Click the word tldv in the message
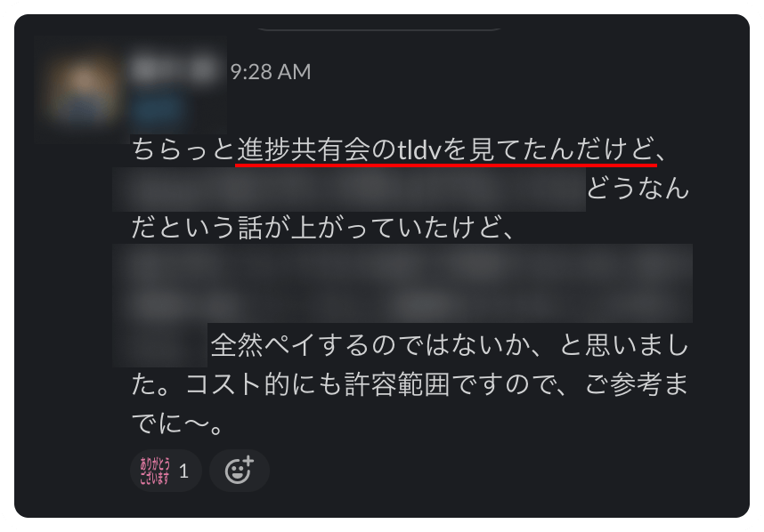Screen dimensions: 764x532 [x=419, y=150]
